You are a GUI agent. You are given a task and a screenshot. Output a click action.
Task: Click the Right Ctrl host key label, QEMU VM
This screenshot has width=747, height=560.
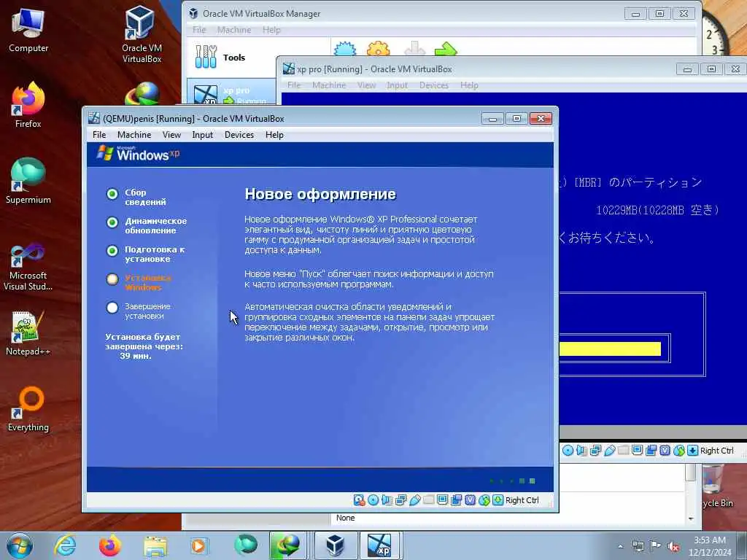[x=522, y=500]
